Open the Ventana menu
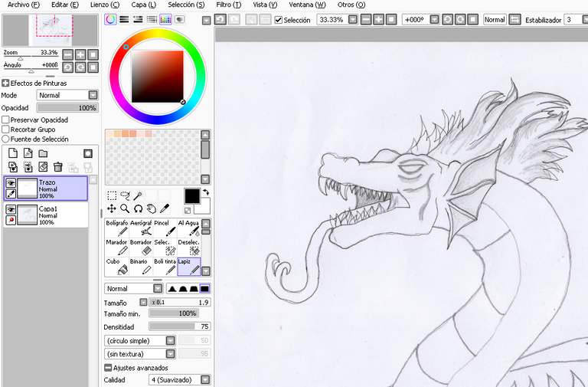 (x=307, y=5)
